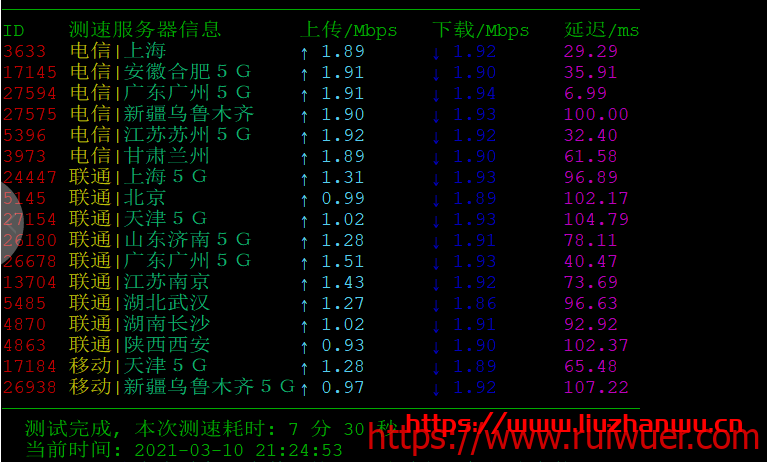Image resolution: width=767 pixels, height=462 pixels.
Task: Click the 下载/Mbps column header
Action: coord(481,30)
